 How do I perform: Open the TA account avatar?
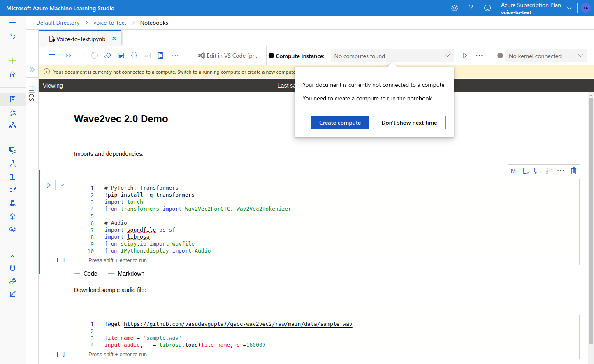point(586,8)
